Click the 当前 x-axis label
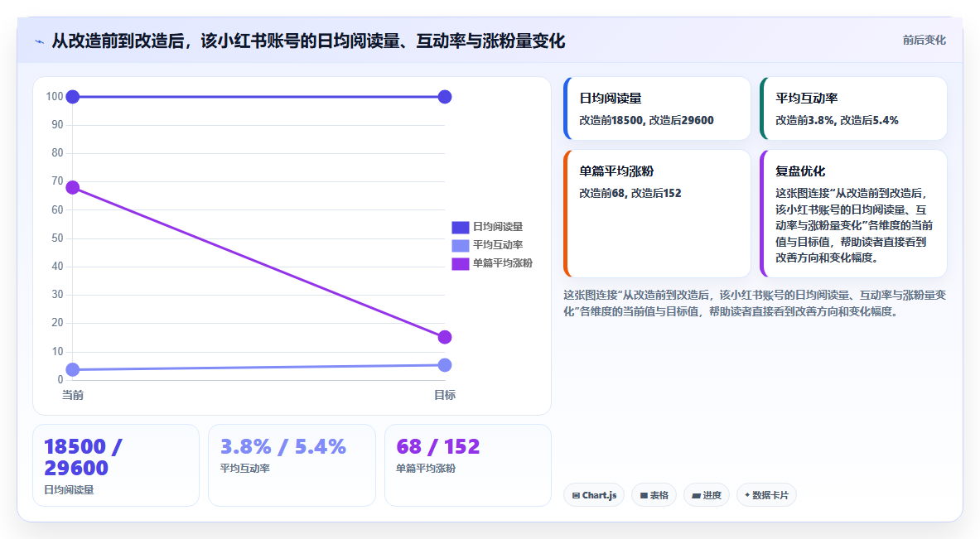 pyautogui.click(x=73, y=395)
